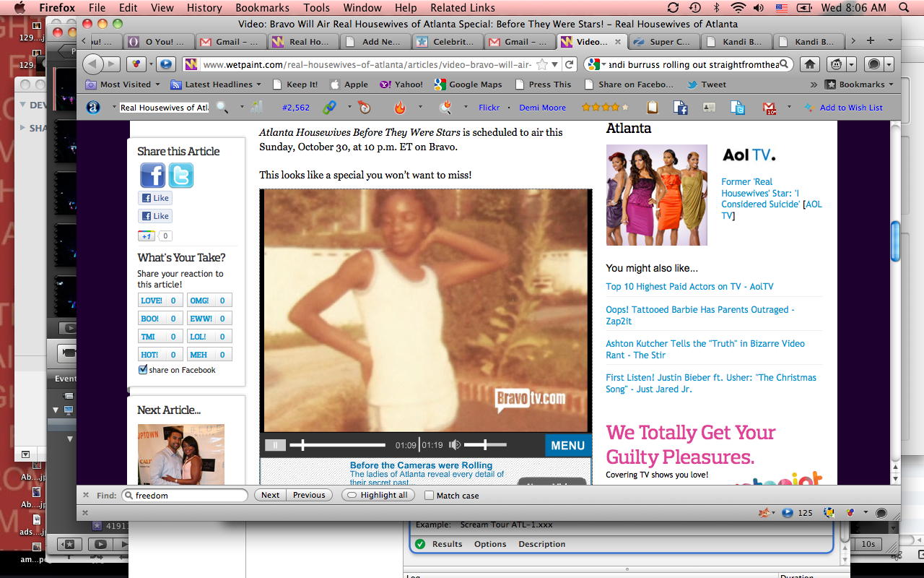Open a new tab with the plus button
924x578 pixels.
point(871,41)
